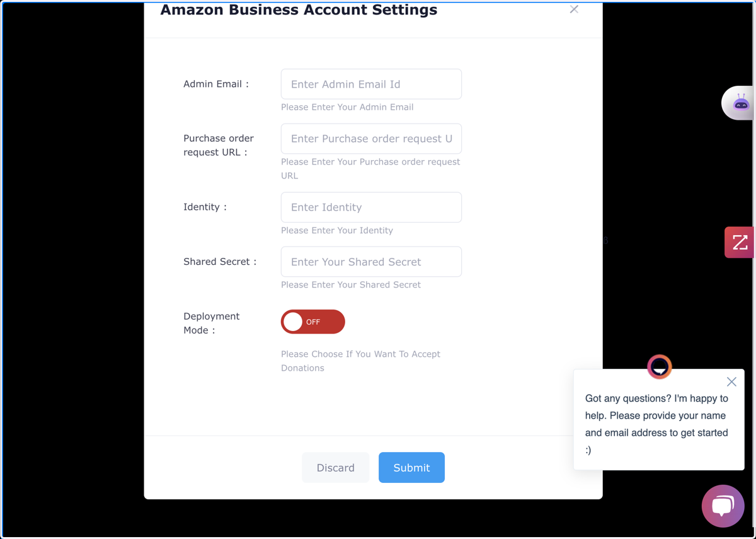Image resolution: width=756 pixels, height=539 pixels.
Task: Click the 'Shared Secret :' label
Action: tap(220, 262)
